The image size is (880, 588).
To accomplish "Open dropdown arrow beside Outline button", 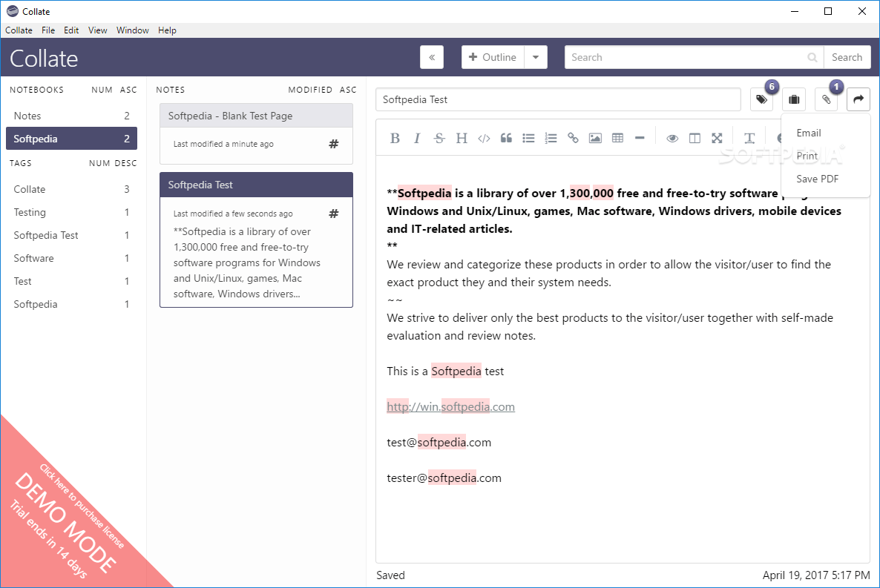I will point(536,57).
